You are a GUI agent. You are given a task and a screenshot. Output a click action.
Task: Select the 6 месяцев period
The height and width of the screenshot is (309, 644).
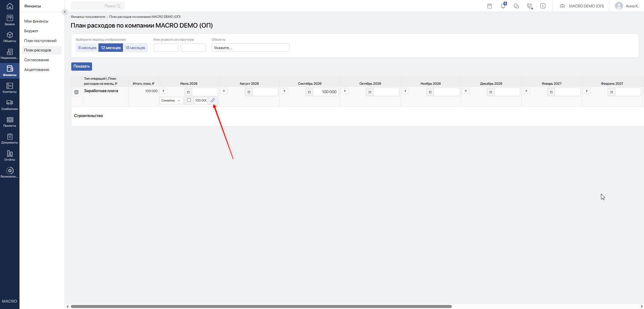click(87, 48)
